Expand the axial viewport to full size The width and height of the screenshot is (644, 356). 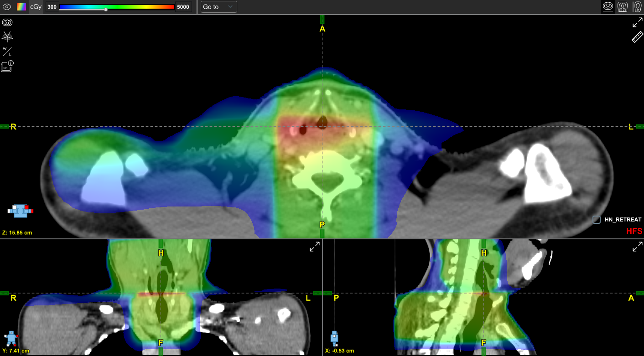point(637,23)
